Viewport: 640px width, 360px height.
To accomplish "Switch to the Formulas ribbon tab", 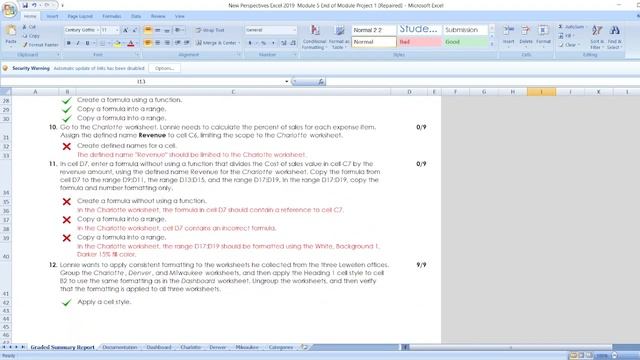I will tap(111, 16).
